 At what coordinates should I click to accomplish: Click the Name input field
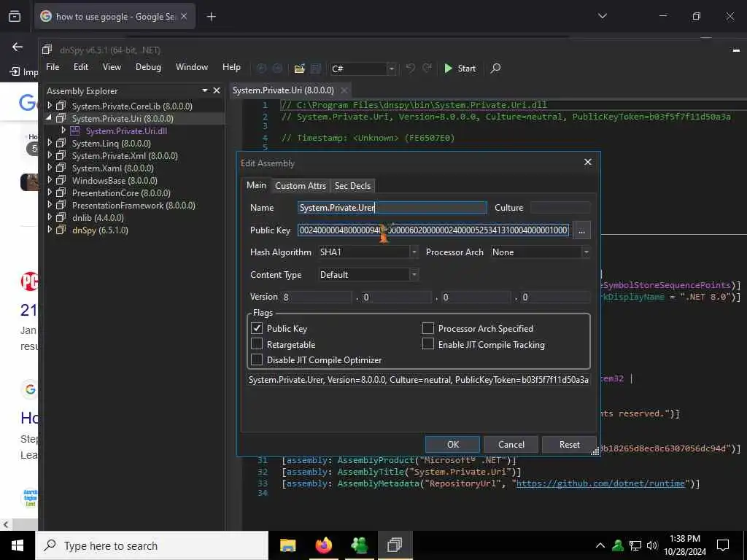[x=392, y=208]
